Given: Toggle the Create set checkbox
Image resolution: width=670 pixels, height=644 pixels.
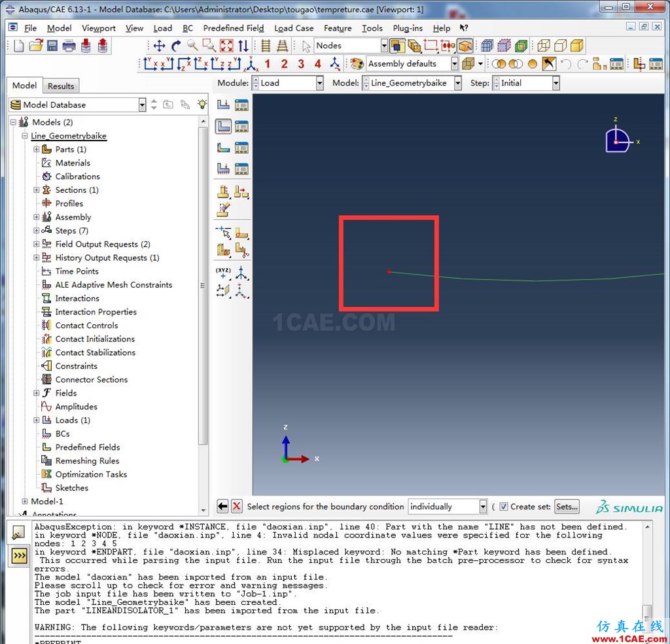Looking at the screenshot, I should [x=504, y=507].
